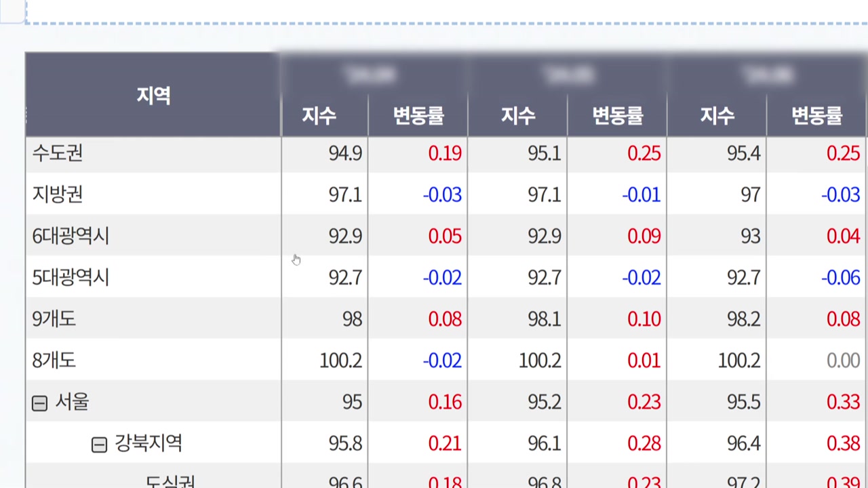
Task: Select the 96.1 강북지역 index cell
Action: click(x=545, y=443)
